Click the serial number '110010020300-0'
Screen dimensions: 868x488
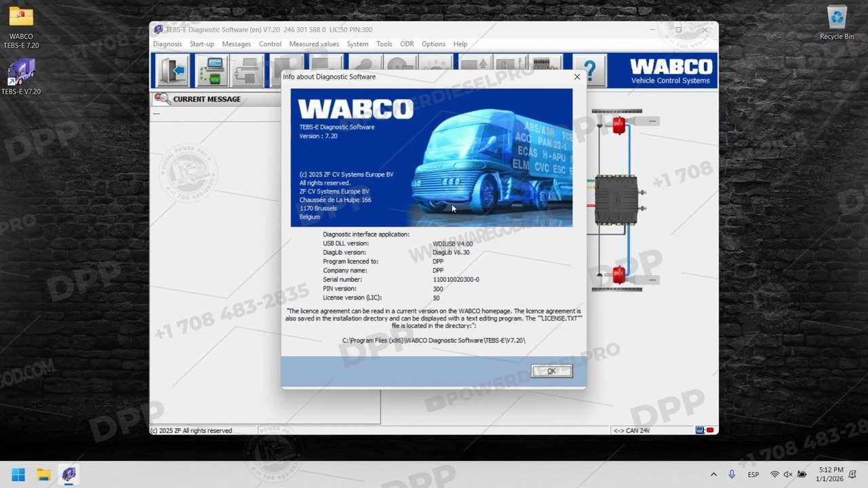point(456,279)
